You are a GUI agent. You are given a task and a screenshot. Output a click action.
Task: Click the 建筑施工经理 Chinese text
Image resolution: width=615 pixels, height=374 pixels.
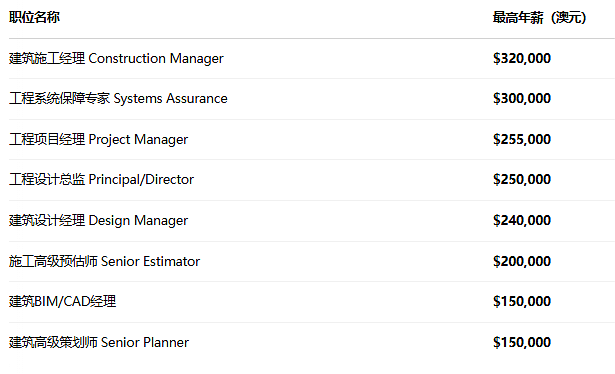coord(47,58)
